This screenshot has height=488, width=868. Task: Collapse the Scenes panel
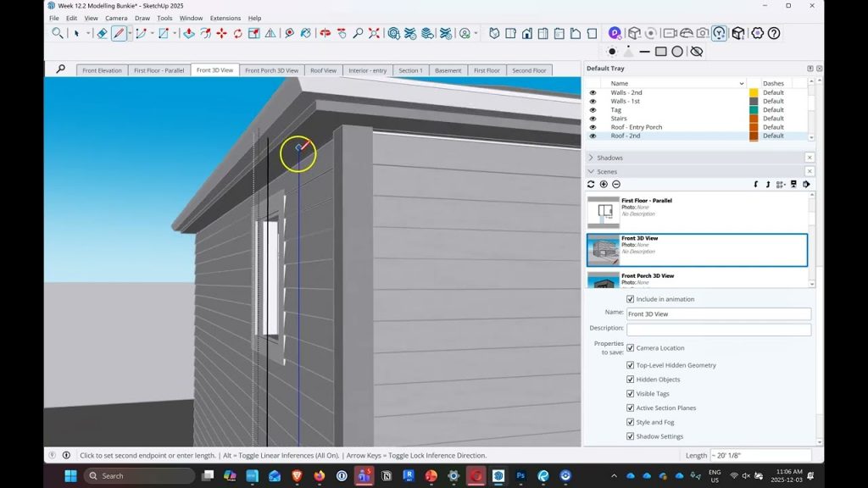pos(591,171)
